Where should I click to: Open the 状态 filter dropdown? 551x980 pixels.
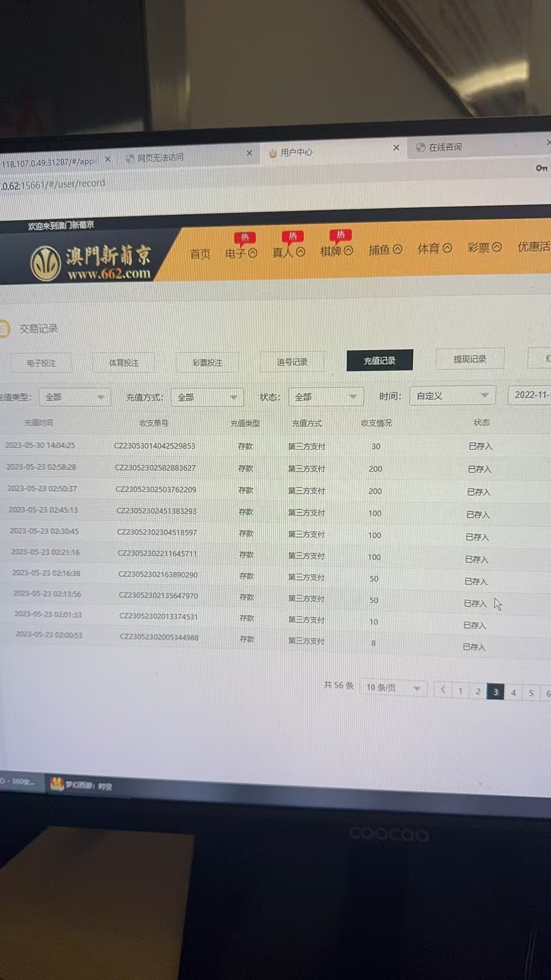pyautogui.click(x=325, y=397)
